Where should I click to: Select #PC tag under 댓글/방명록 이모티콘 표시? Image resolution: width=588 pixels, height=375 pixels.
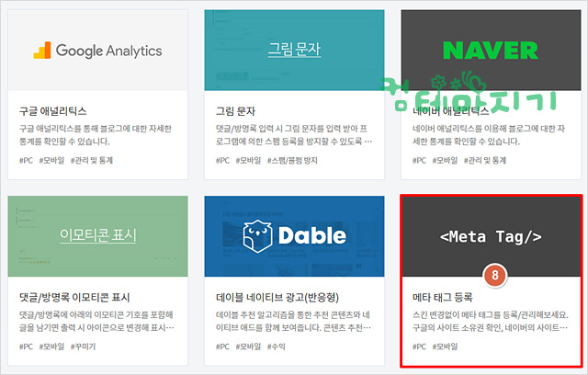(x=27, y=347)
